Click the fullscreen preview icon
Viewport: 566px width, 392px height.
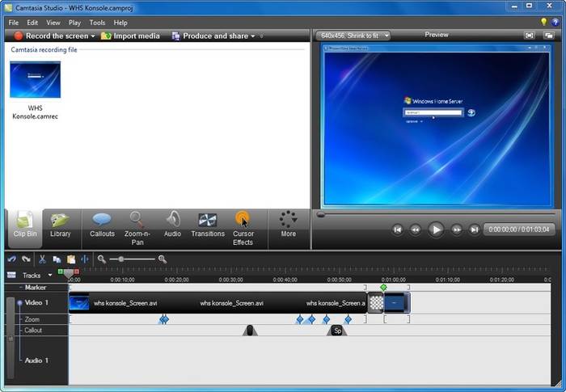(529, 36)
